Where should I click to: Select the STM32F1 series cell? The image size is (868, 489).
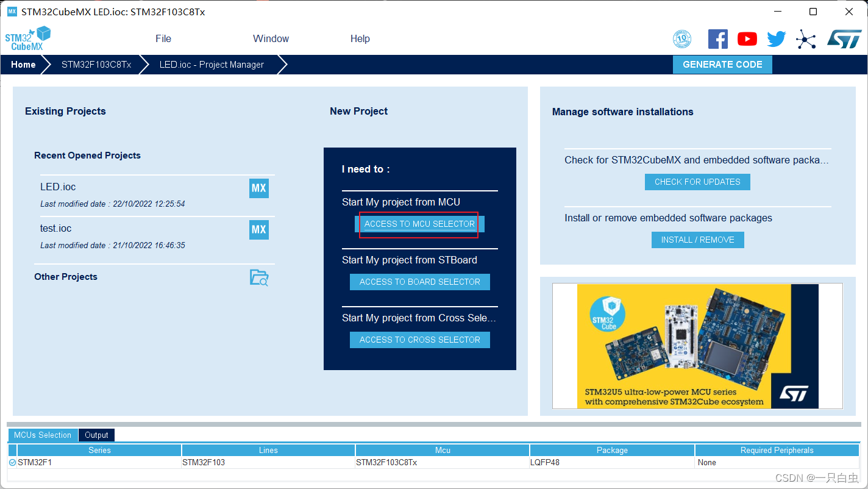click(x=99, y=462)
